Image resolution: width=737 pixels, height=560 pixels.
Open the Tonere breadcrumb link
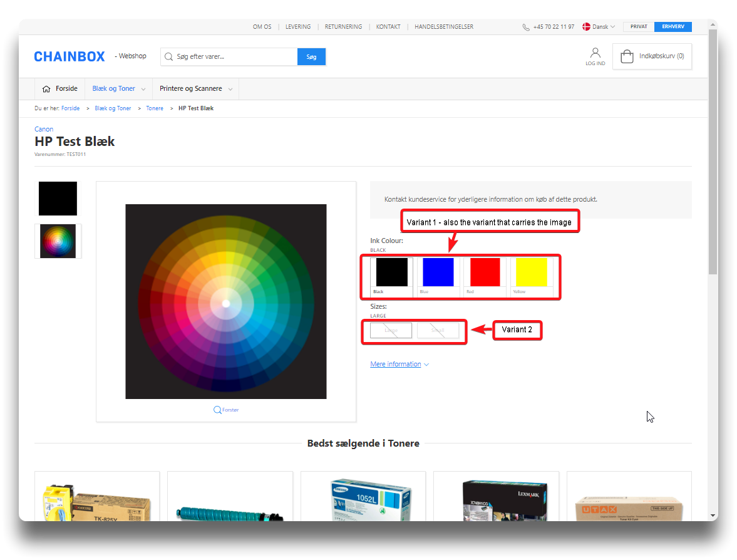pos(155,108)
